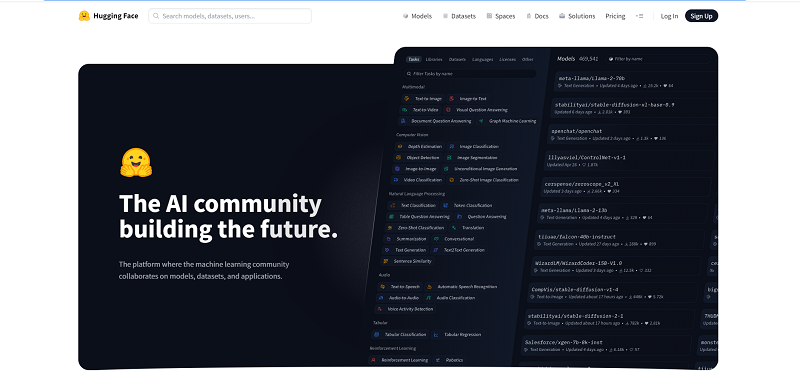Go to the Models section
Screen dimensions: 800x391
(x=421, y=16)
